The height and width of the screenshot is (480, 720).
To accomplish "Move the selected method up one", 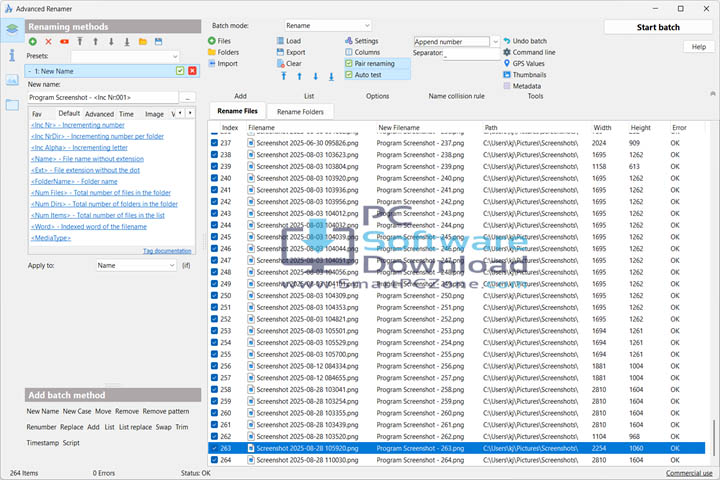I will click(x=96, y=42).
